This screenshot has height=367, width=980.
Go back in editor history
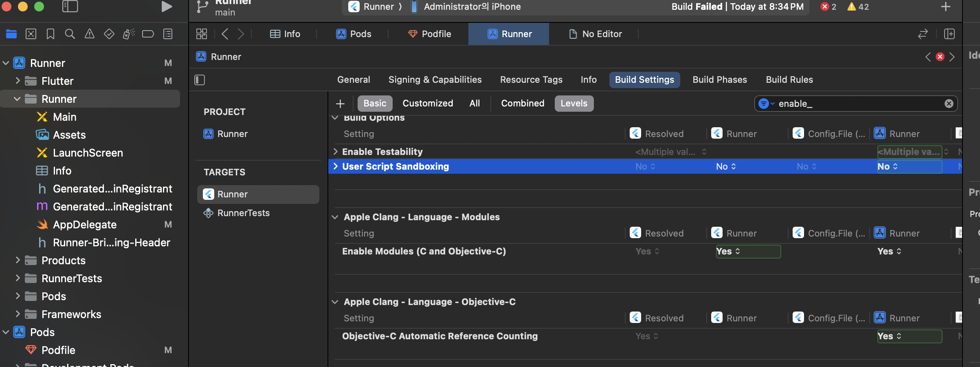[x=224, y=34]
